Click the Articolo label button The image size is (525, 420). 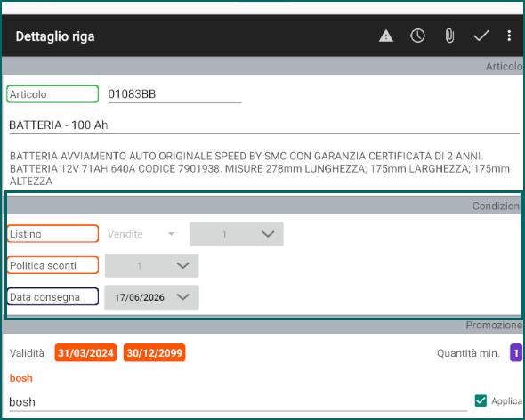pyautogui.click(x=52, y=94)
